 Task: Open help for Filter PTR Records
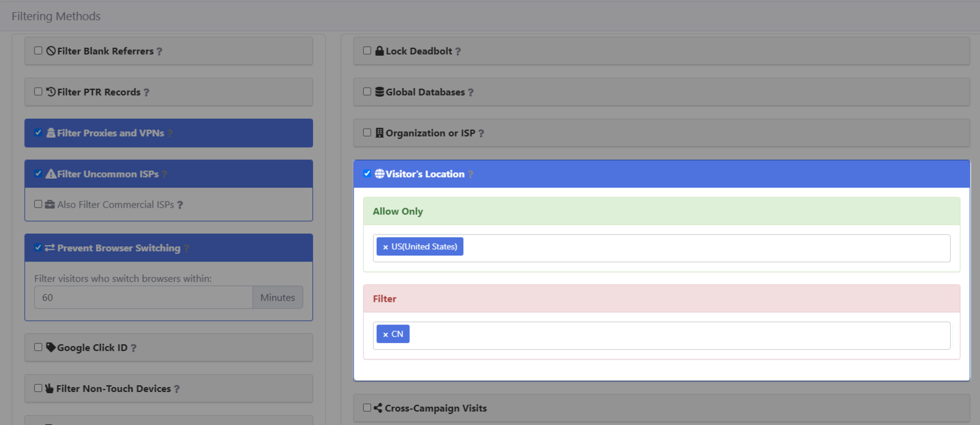146,92
